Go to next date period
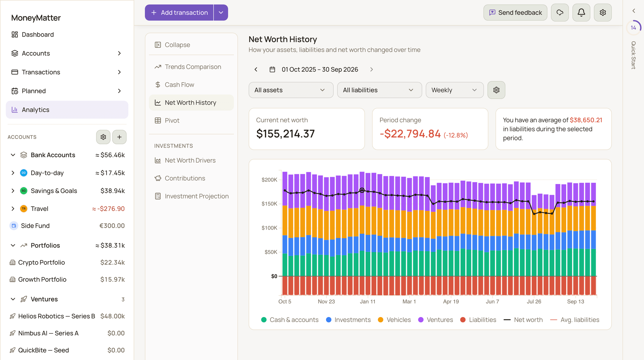The height and width of the screenshot is (360, 644). [371, 70]
